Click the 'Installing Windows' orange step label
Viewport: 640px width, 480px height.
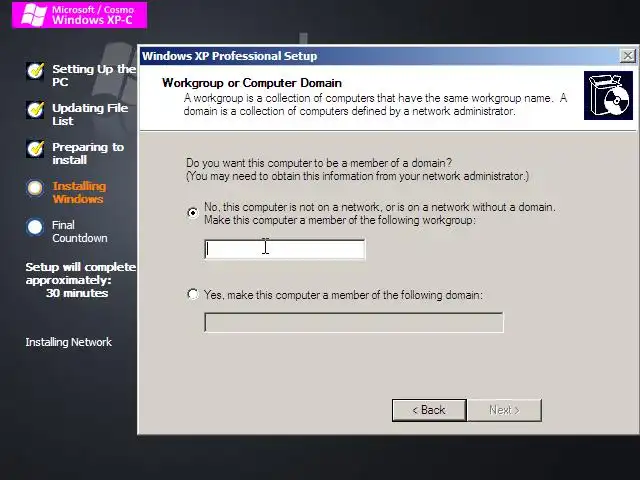[x=79, y=192]
